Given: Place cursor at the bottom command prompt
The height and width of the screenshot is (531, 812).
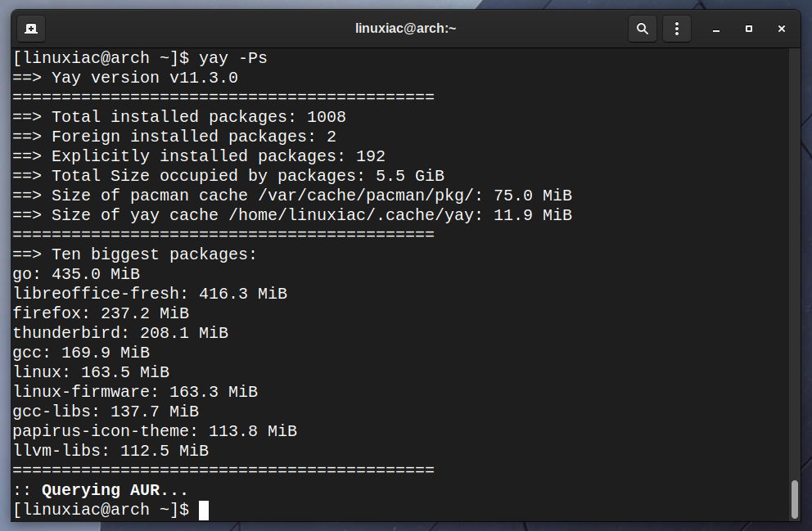Looking at the screenshot, I should point(204,510).
